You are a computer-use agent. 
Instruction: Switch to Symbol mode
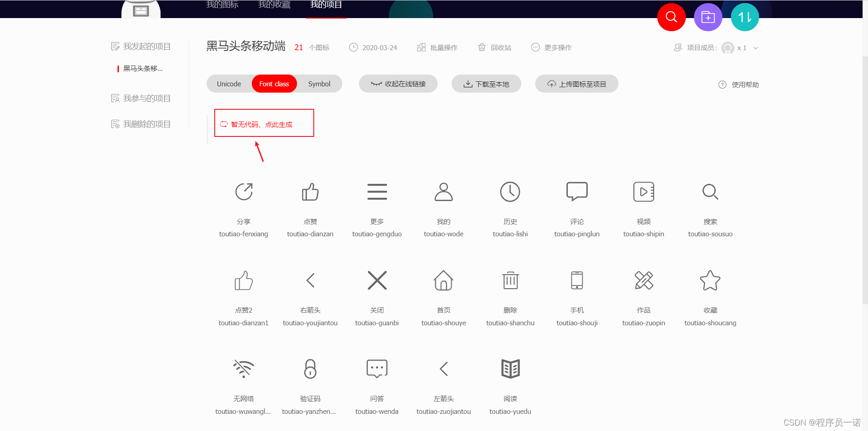click(319, 84)
